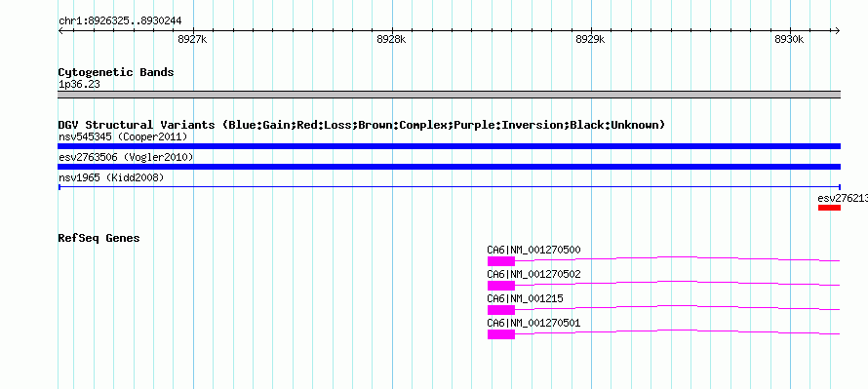
Task: Click the truncated esv276213 variant label
Action: tap(843, 198)
